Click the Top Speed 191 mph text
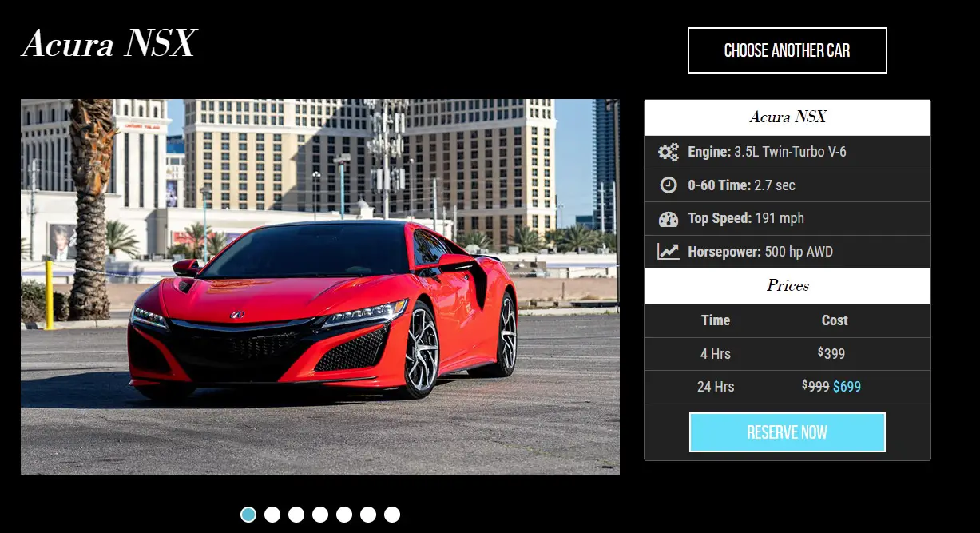This screenshot has width=980, height=533. coord(746,218)
